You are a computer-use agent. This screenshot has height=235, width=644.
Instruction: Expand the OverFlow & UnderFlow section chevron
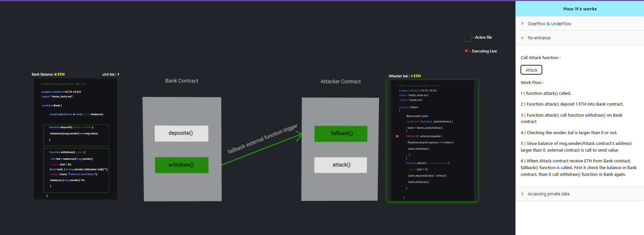(522, 24)
